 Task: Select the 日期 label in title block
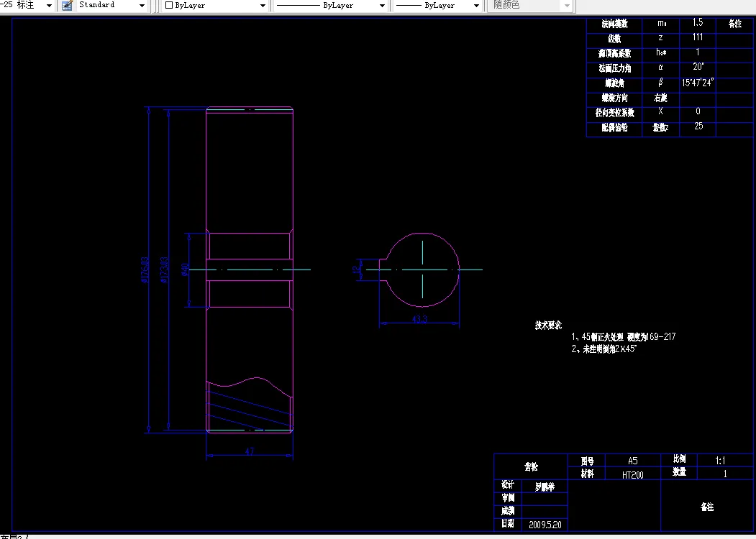coord(508,523)
